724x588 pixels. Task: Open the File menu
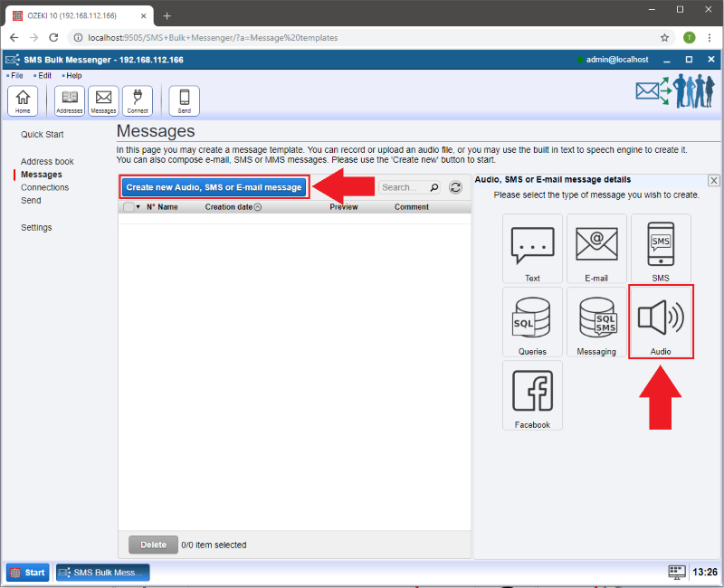(x=17, y=76)
